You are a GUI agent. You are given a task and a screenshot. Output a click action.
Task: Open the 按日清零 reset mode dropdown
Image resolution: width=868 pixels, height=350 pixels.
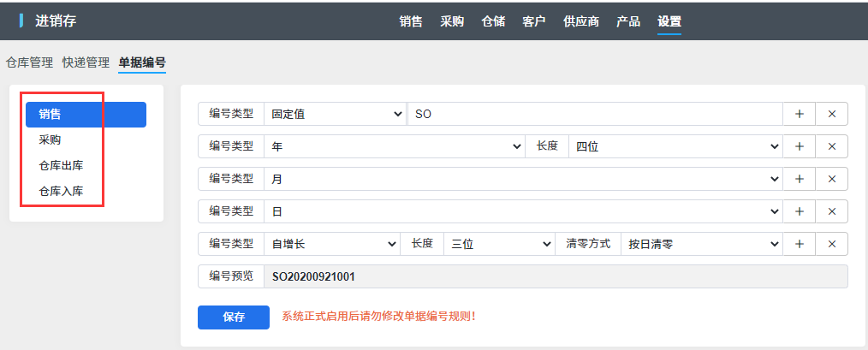700,244
